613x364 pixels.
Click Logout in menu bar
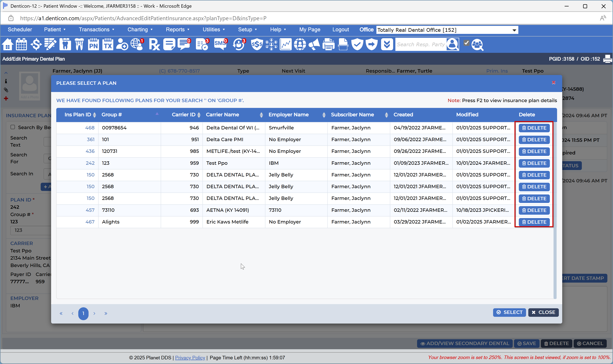[341, 29]
